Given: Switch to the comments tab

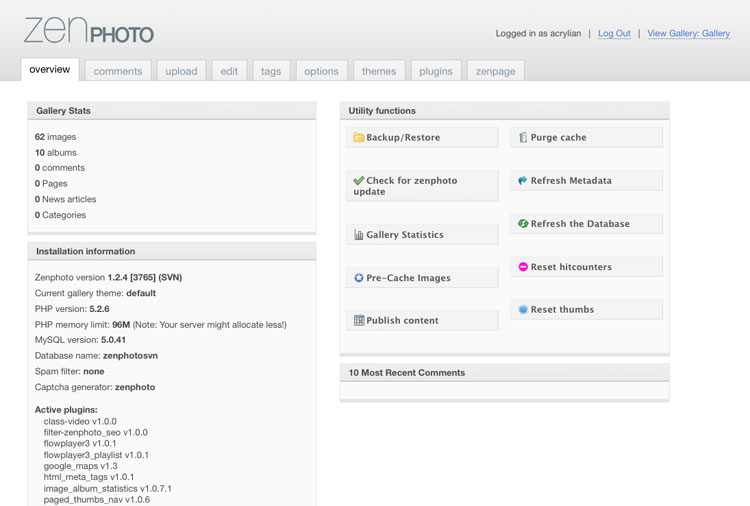Looking at the screenshot, I should click(x=118, y=71).
